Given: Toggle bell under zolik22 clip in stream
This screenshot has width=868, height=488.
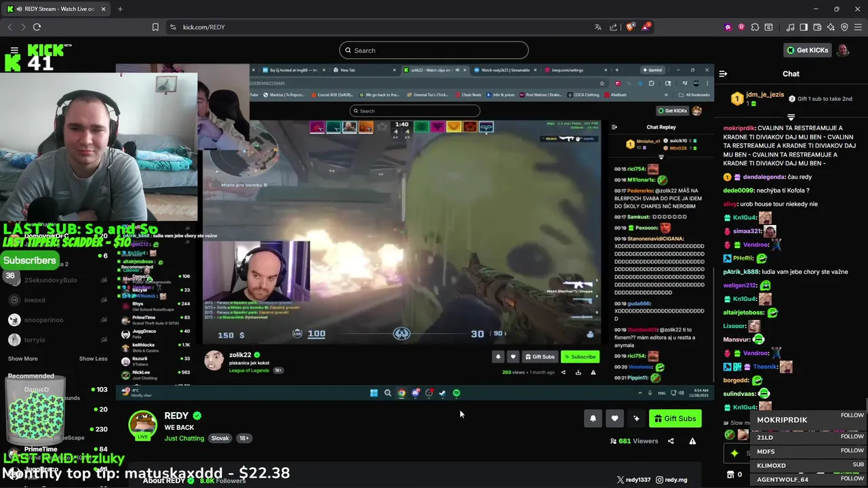Looking at the screenshot, I should pyautogui.click(x=498, y=357).
